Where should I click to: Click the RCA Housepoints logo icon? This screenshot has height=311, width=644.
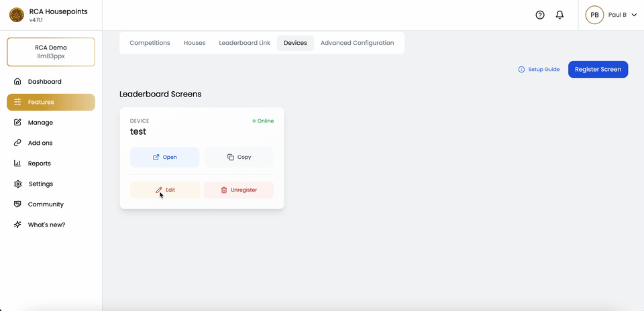point(17,15)
